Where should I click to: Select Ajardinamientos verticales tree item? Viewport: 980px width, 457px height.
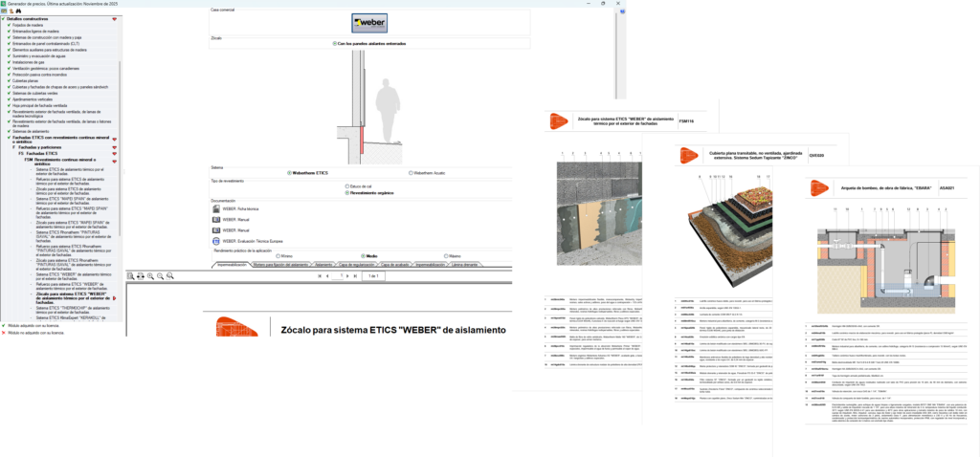click(x=33, y=99)
